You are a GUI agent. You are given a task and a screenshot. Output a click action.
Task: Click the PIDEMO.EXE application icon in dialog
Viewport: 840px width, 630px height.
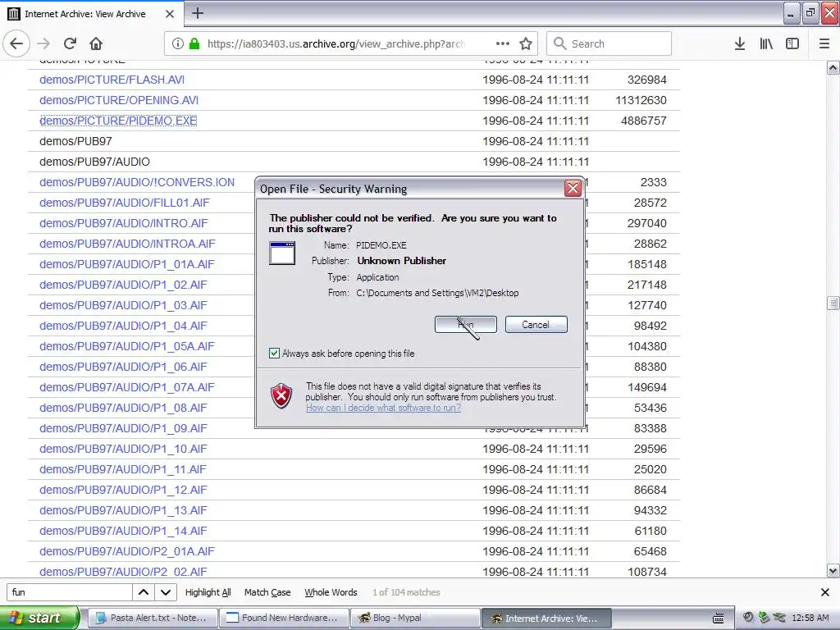282,253
